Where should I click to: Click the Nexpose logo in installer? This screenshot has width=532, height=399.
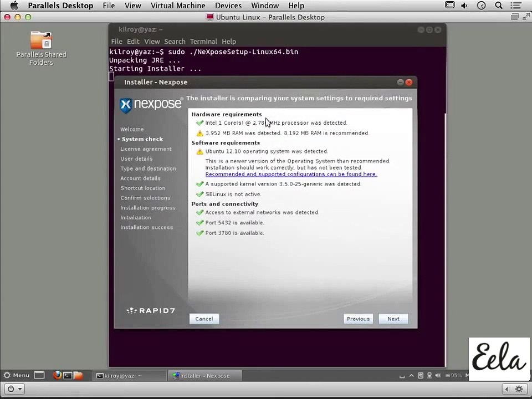(x=151, y=105)
